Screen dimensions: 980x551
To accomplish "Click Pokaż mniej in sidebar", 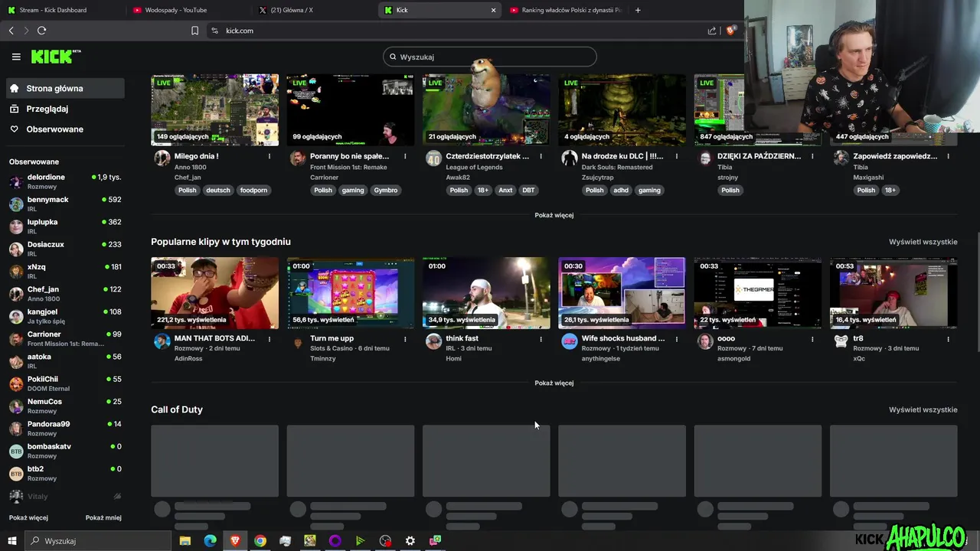I will pos(103,518).
